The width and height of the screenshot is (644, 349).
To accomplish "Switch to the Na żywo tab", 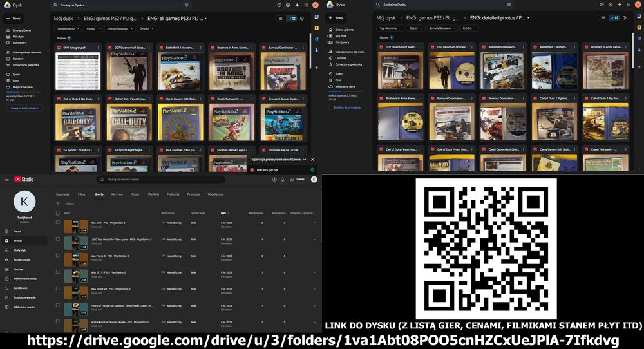I will coord(117,194).
